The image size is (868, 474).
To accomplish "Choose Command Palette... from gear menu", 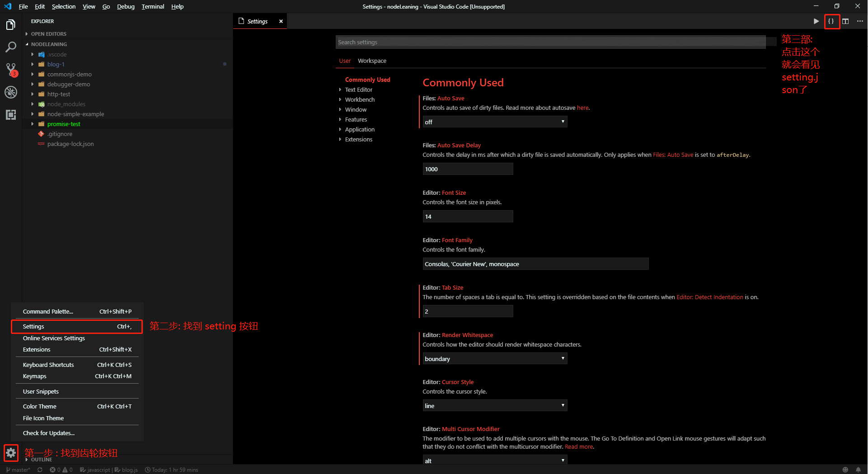I will (x=77, y=311).
